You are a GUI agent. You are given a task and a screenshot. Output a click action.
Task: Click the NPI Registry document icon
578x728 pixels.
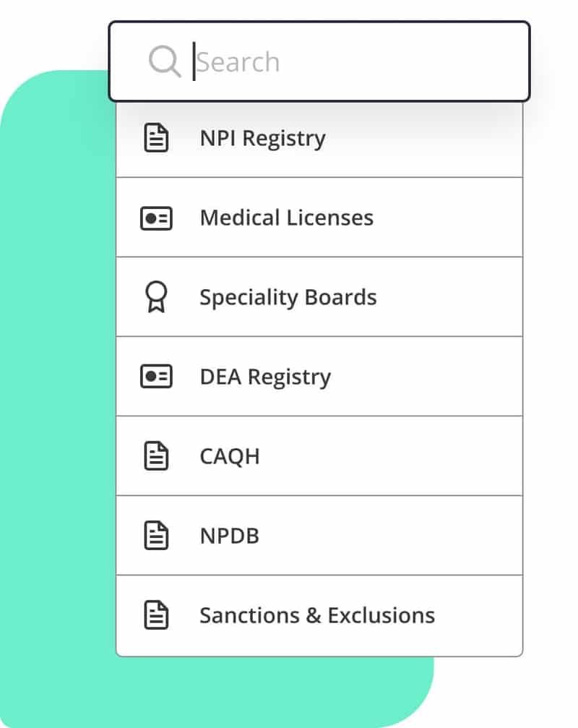pos(156,137)
